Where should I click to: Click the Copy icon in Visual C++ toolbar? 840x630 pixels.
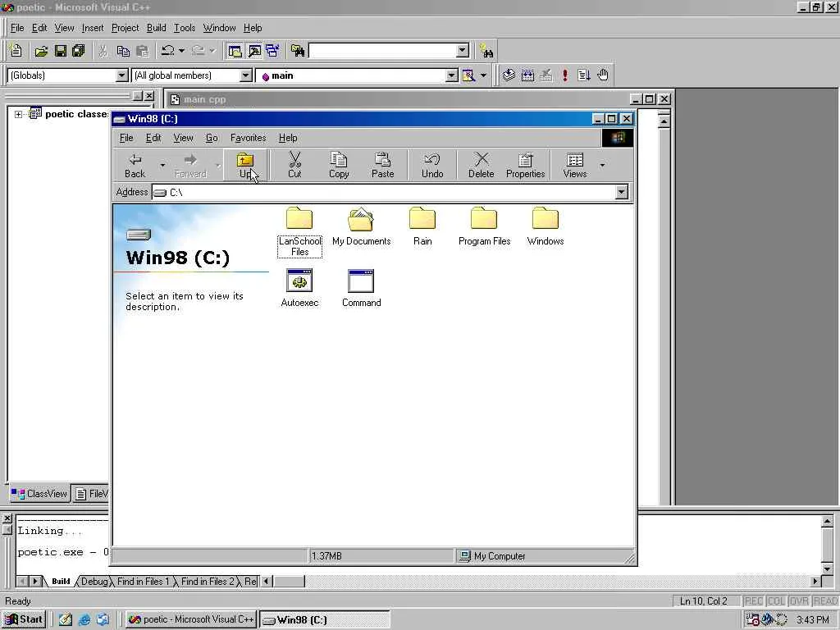[123, 51]
